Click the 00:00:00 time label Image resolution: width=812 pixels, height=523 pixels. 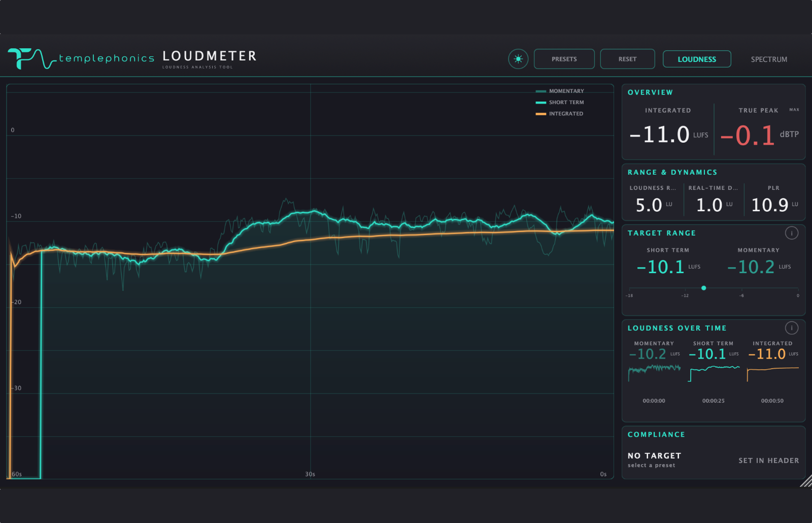tap(654, 401)
